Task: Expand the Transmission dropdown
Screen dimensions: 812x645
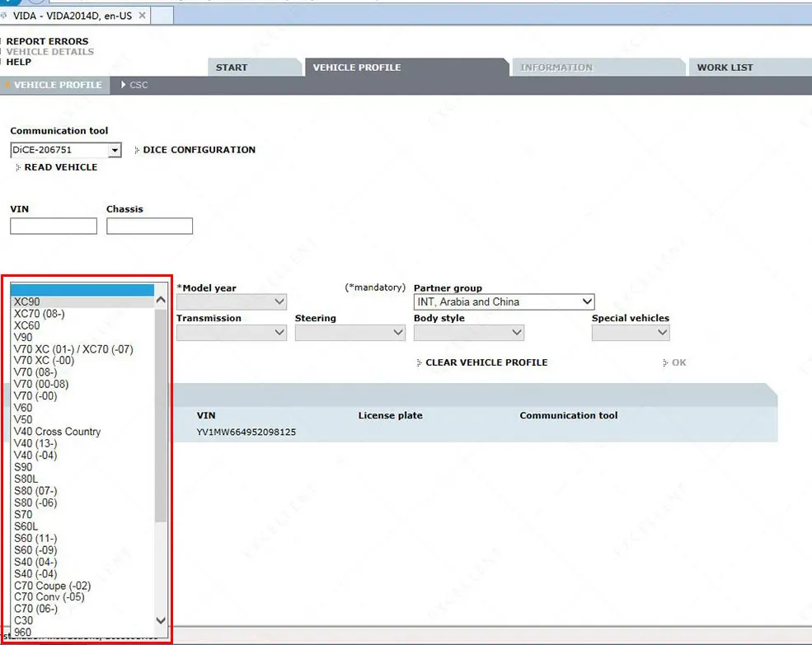Action: [232, 332]
